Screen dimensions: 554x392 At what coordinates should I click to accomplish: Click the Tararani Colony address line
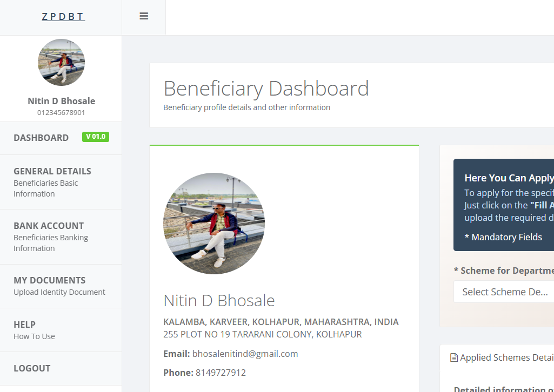click(x=262, y=334)
